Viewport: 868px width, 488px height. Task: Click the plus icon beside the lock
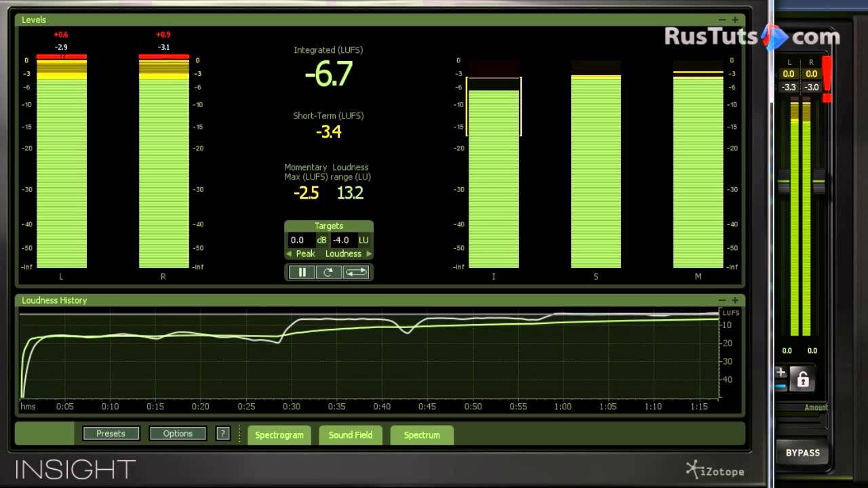[781, 373]
